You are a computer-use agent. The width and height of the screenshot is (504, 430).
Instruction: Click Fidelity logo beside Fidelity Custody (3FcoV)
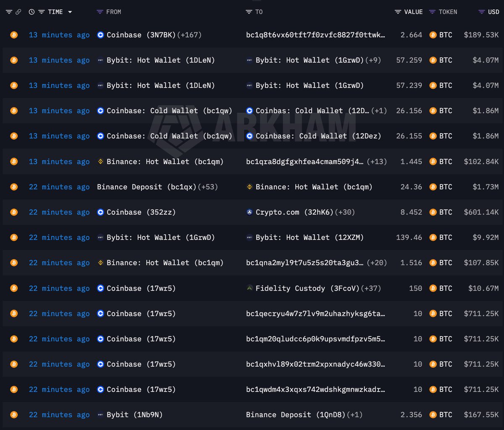pyautogui.click(x=249, y=288)
